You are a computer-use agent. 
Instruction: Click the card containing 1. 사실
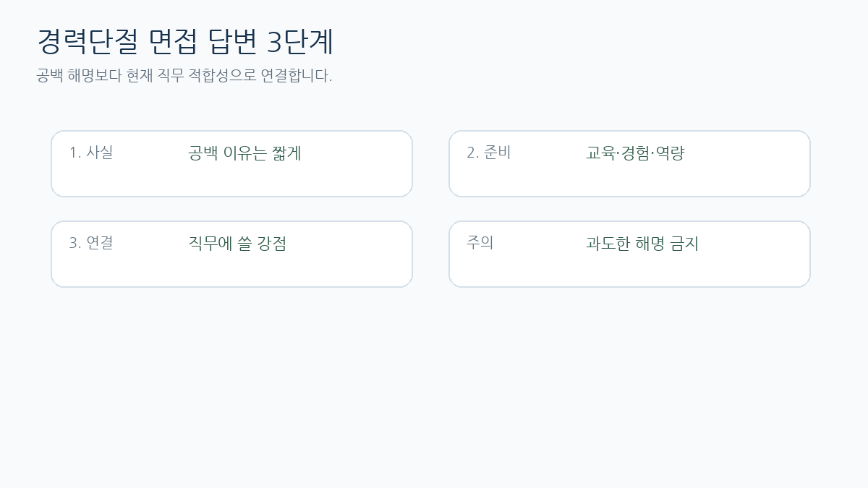[231, 164]
